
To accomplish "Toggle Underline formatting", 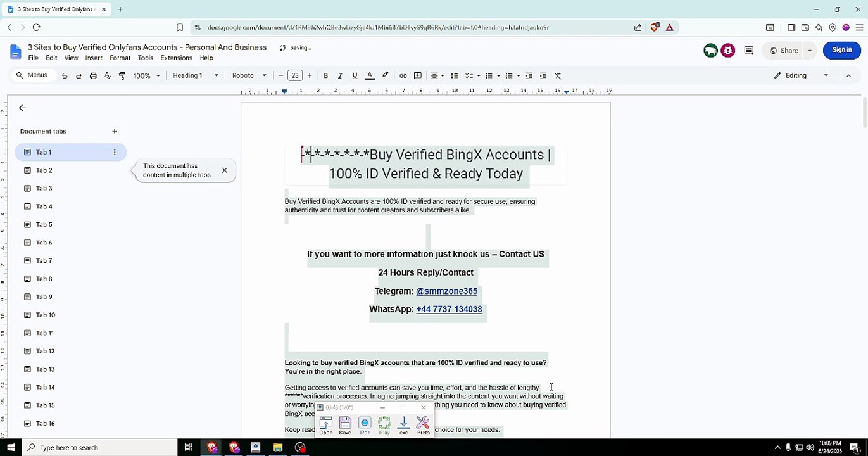I will pos(355,76).
